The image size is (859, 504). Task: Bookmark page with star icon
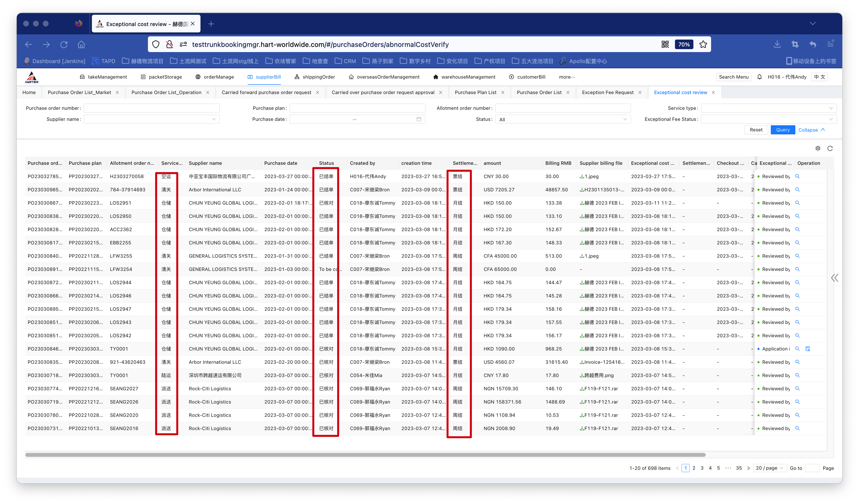pyautogui.click(x=703, y=44)
